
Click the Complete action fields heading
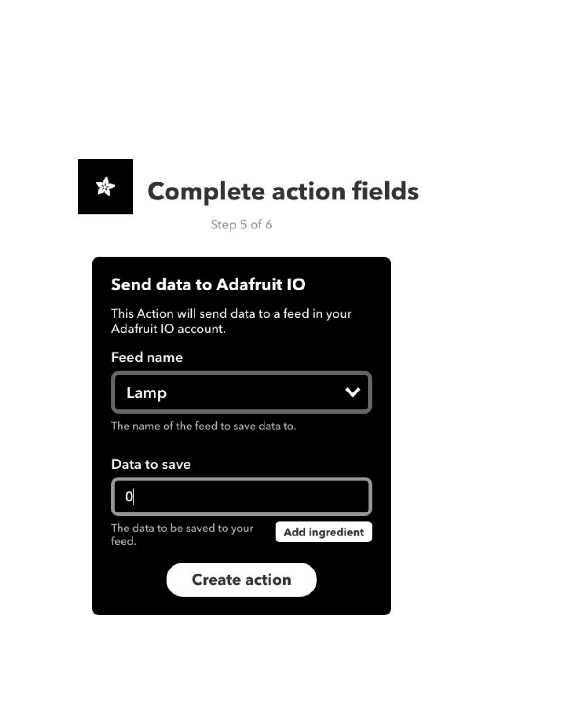(x=282, y=191)
